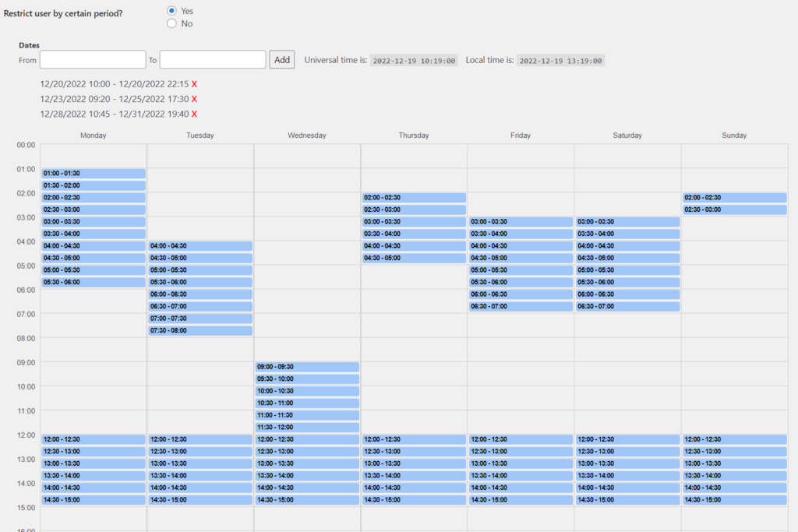Toggle Thursday 02:00 - 02:30 slot
This screenshot has width=798, height=532.
[x=415, y=197]
